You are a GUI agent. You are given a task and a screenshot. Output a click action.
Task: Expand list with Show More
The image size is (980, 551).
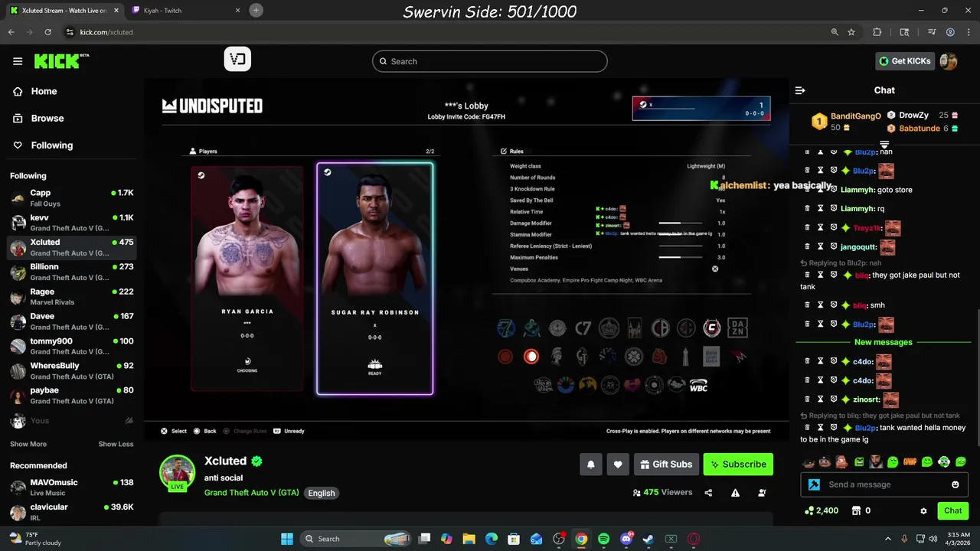point(28,444)
